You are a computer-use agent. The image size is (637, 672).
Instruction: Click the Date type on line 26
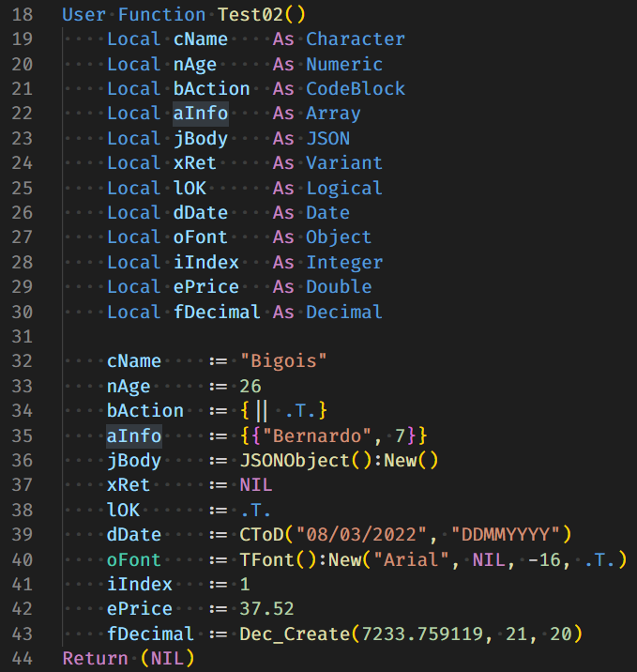[328, 213]
